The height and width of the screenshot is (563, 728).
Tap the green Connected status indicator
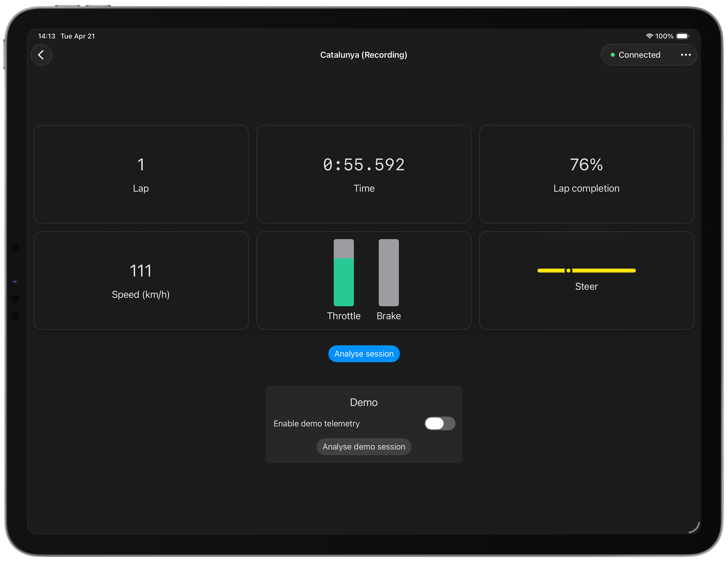(x=635, y=55)
